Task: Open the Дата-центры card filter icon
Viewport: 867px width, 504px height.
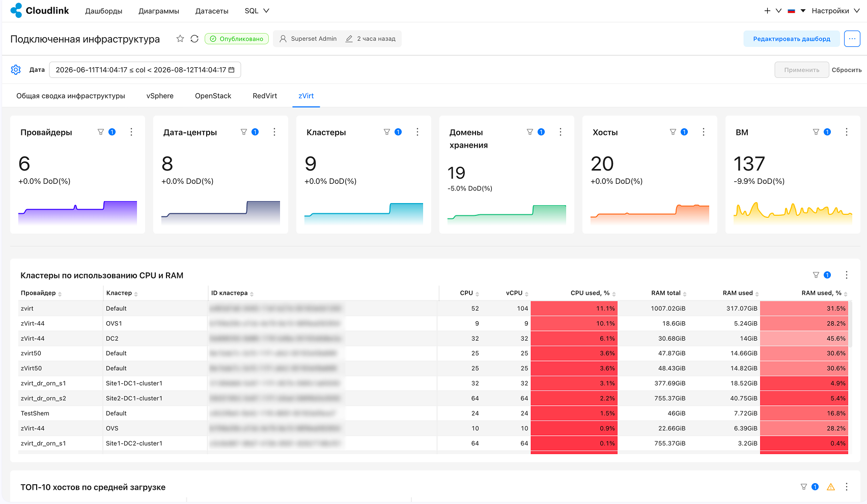Action: [x=244, y=132]
